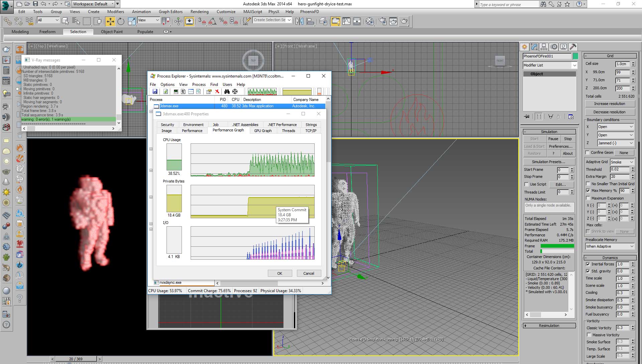Screen dimensions: 642x364
Task: Click OK in 3dsmax.exe Properties dialog
Action: pos(280,273)
